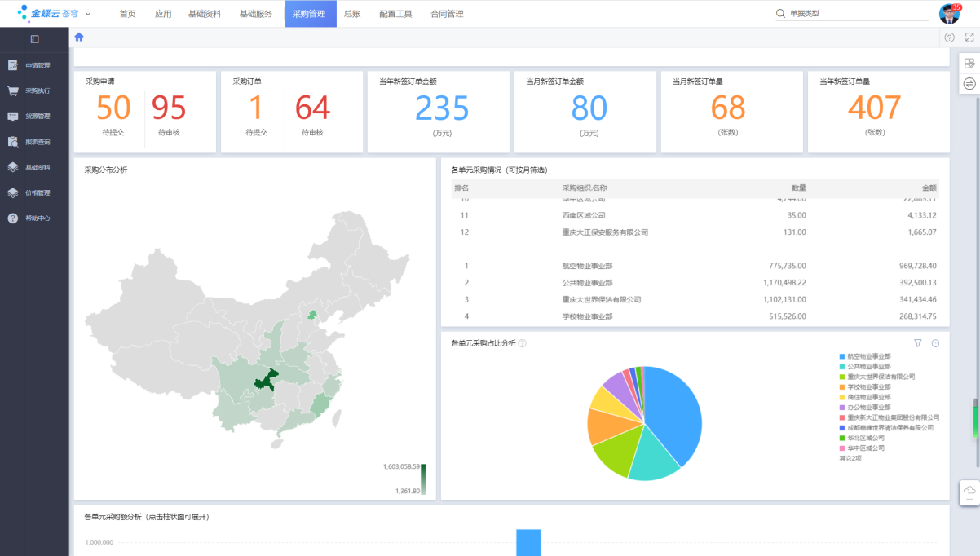The image size is (980, 556).
Task: Open more options on pie chart card
Action: [935, 343]
